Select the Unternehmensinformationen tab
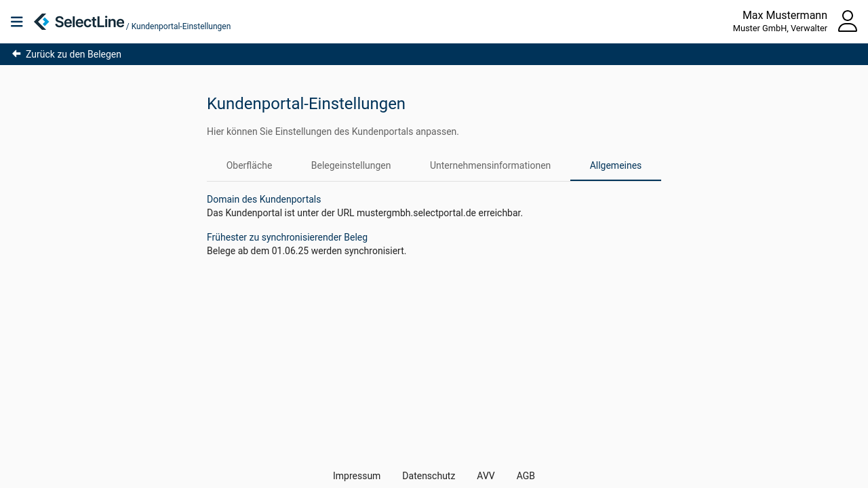 click(490, 165)
